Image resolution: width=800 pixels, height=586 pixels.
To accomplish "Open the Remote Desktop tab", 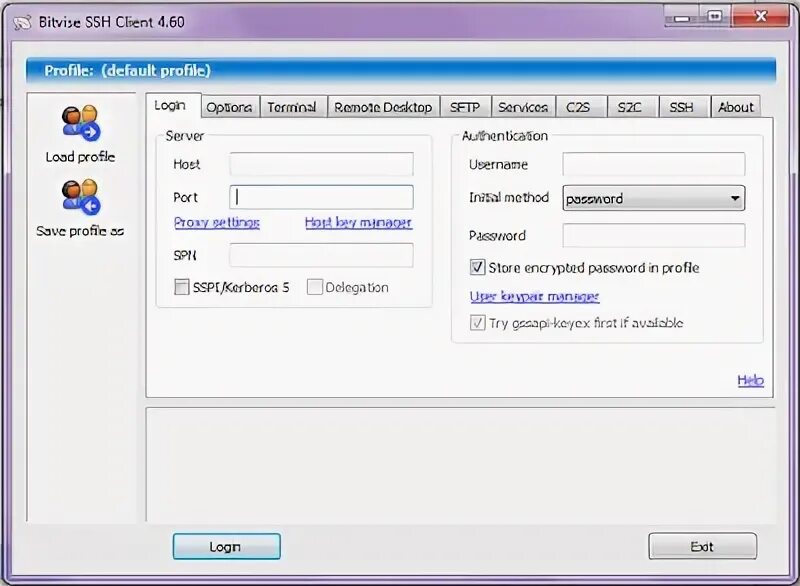I will pos(383,107).
